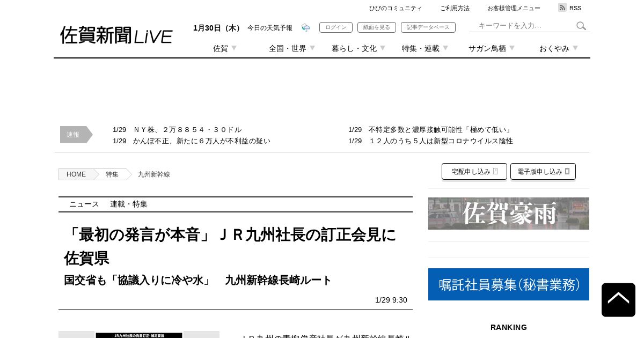
Task: Click the ニュース category label
Action: pyautogui.click(x=84, y=204)
